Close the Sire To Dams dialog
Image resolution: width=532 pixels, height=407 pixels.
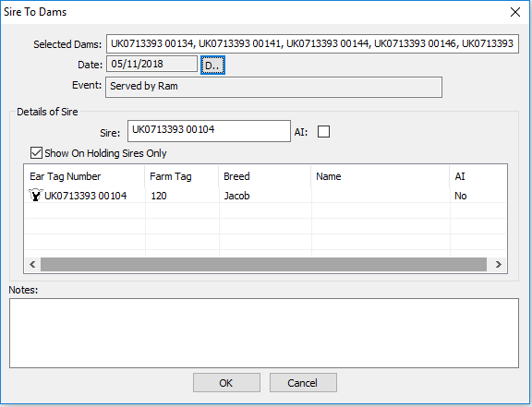(515, 12)
